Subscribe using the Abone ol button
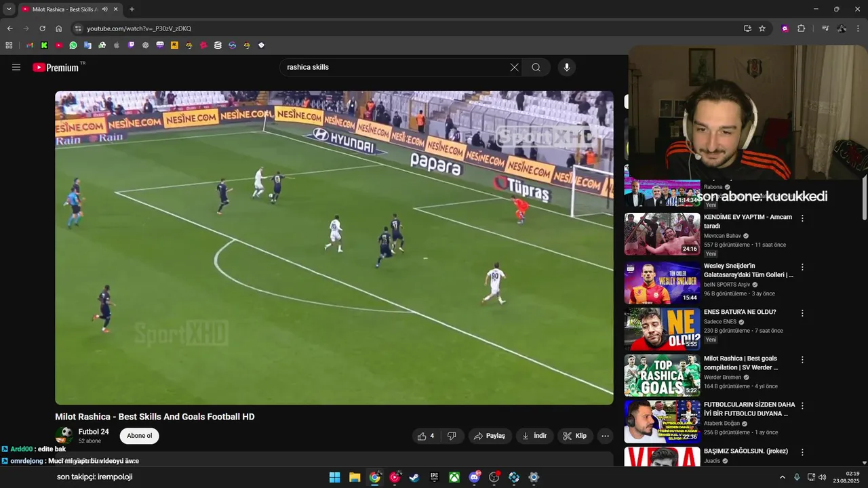Viewport: 868px width, 488px height. click(x=140, y=436)
